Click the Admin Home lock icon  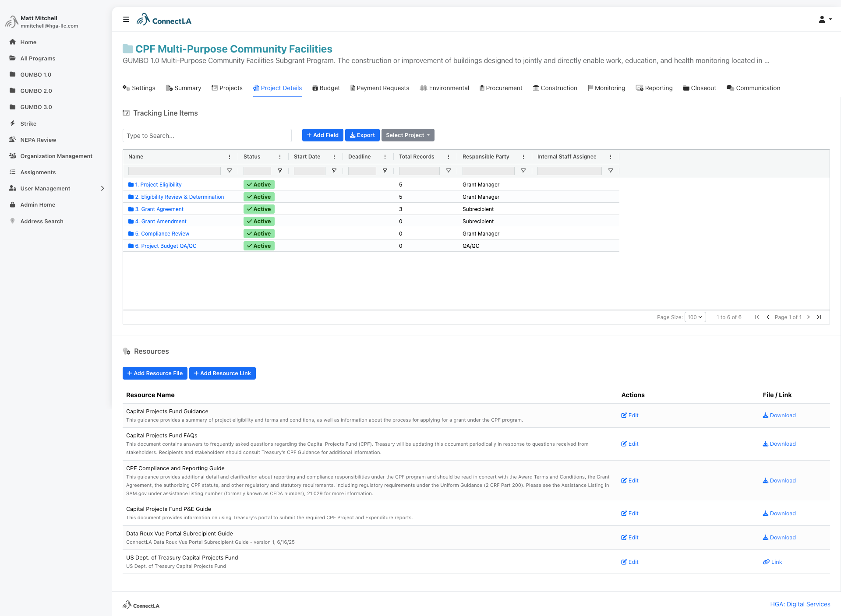(x=13, y=204)
